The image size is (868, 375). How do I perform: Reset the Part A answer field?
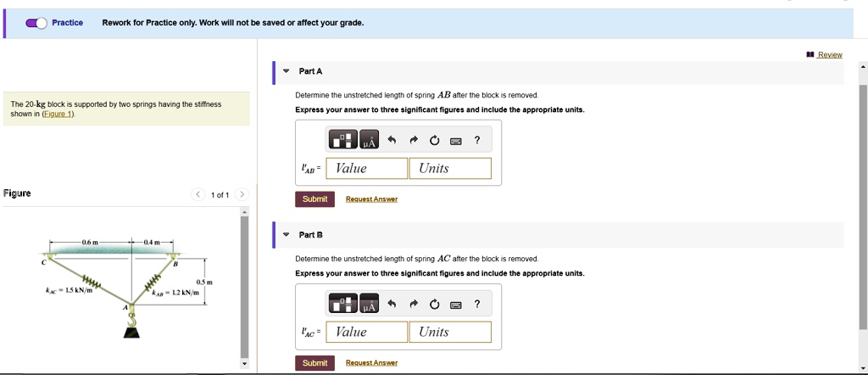[435, 141]
